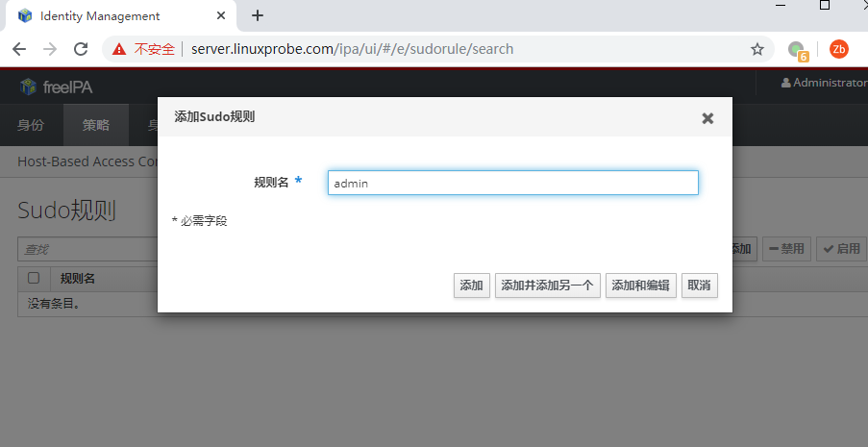Click the 启用 button
This screenshot has width=868, height=447.
coord(841,249)
